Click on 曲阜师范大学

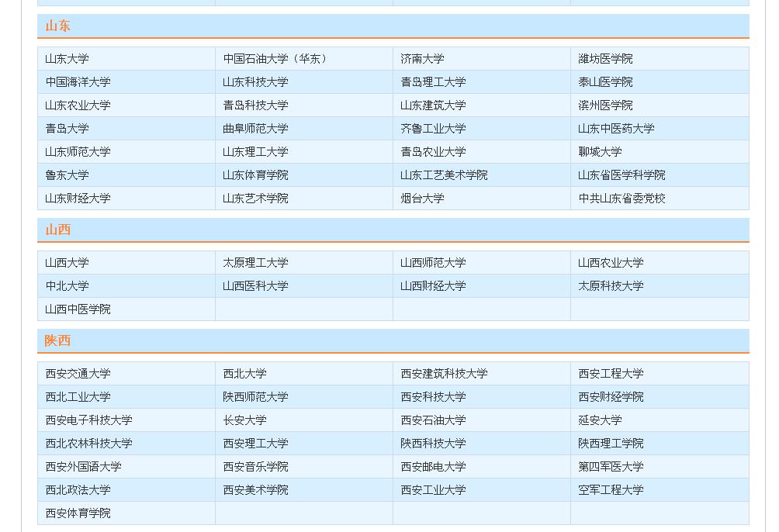(255, 129)
